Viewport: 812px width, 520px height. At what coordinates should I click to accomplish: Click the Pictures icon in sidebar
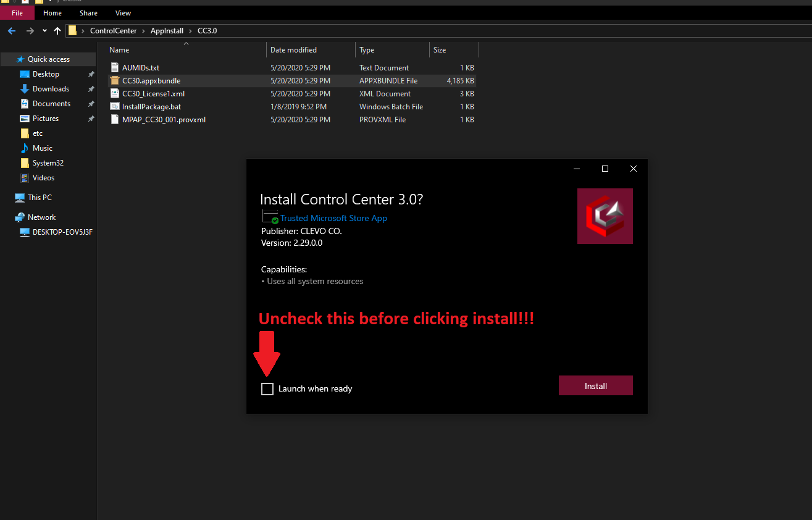coord(25,119)
